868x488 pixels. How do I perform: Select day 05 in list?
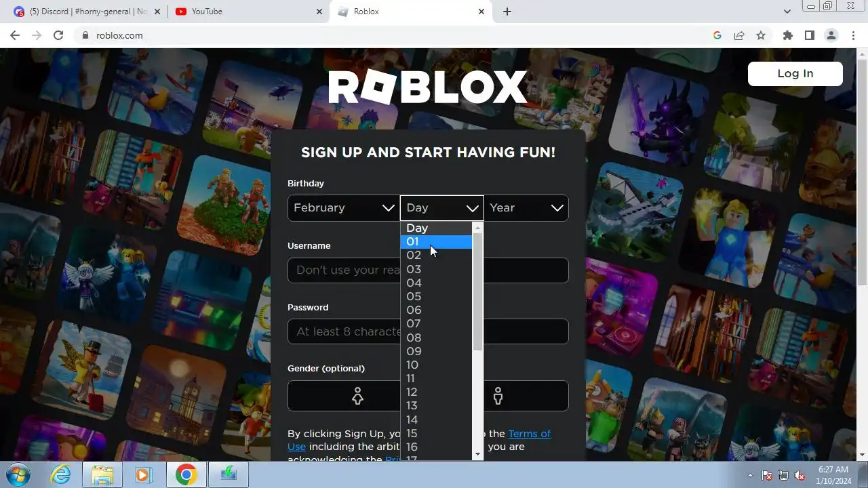[x=436, y=297]
